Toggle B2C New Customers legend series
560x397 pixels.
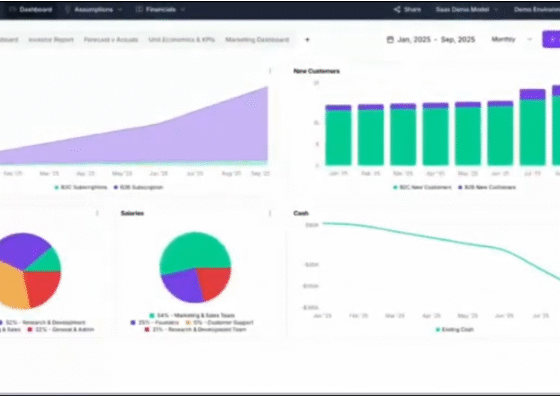[422, 187]
